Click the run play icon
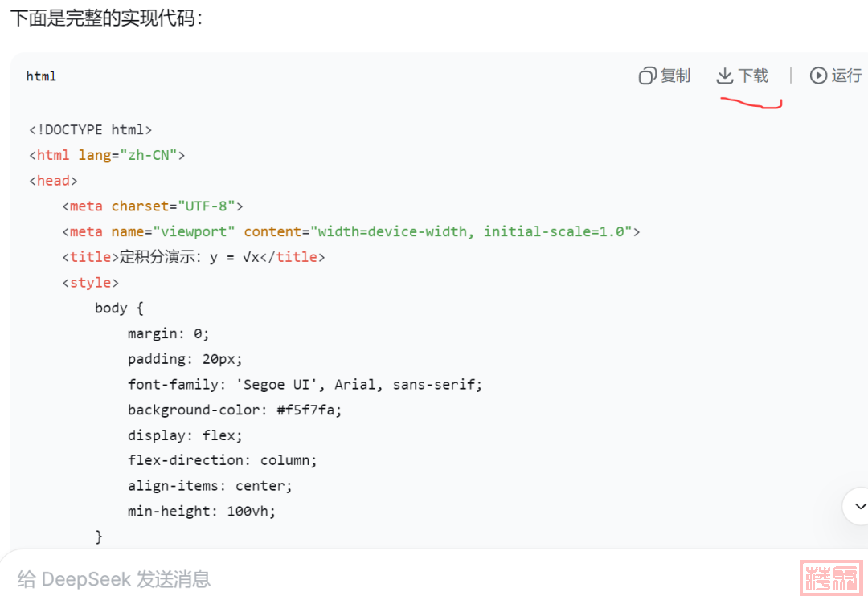This screenshot has height=600, width=868. click(818, 76)
